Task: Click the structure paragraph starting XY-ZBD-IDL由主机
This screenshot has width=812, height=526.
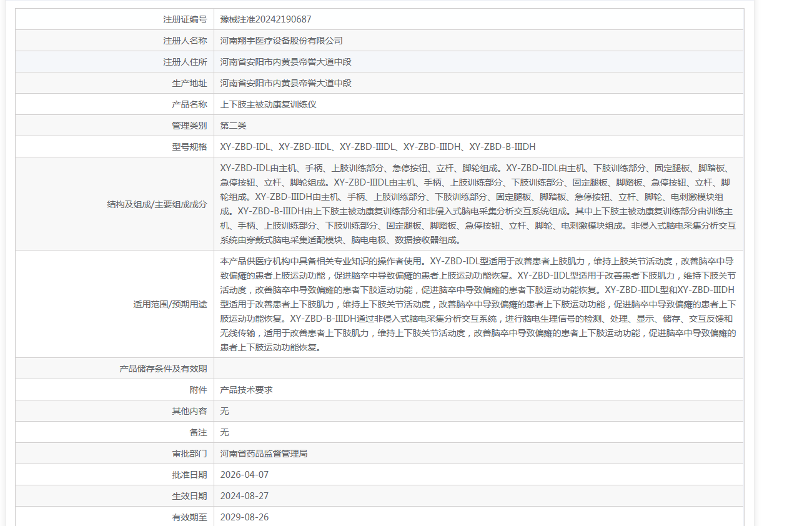Action: [x=478, y=204]
